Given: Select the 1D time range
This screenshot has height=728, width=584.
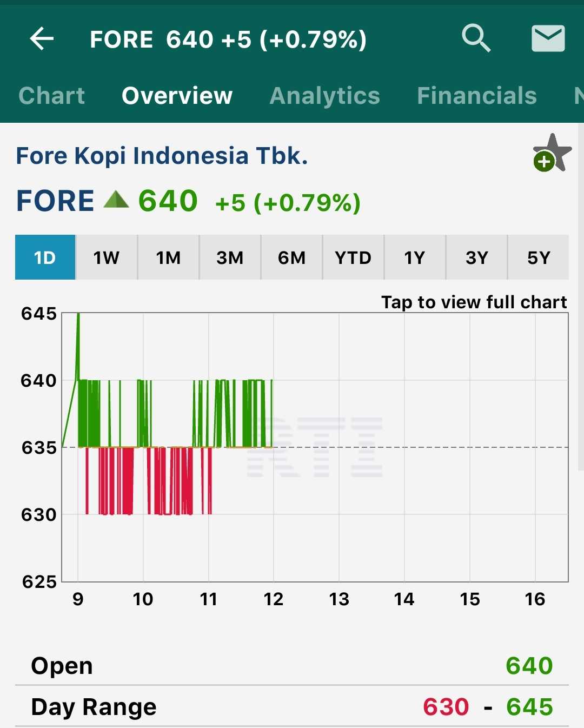Looking at the screenshot, I should [45, 257].
